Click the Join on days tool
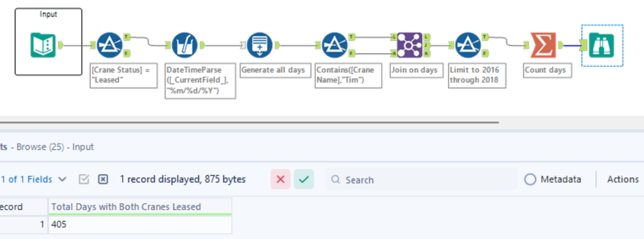Viewport: 644px width, 239px height. point(410,44)
